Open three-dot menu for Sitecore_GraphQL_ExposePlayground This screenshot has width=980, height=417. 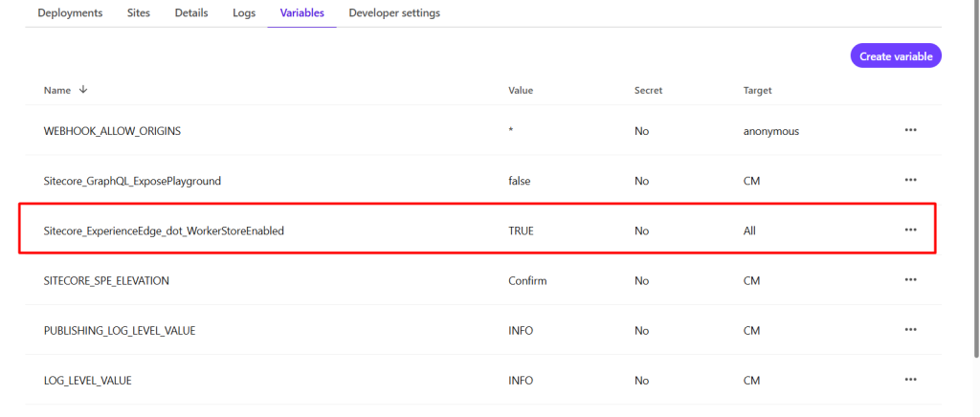point(910,180)
